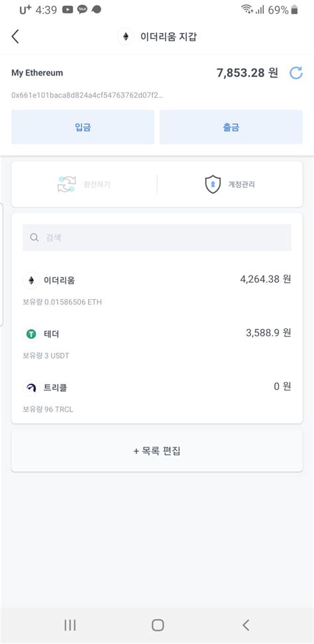Click the 트리클 TRCL coin icon
The width and height of the screenshot is (314, 644).
pyautogui.click(x=31, y=387)
